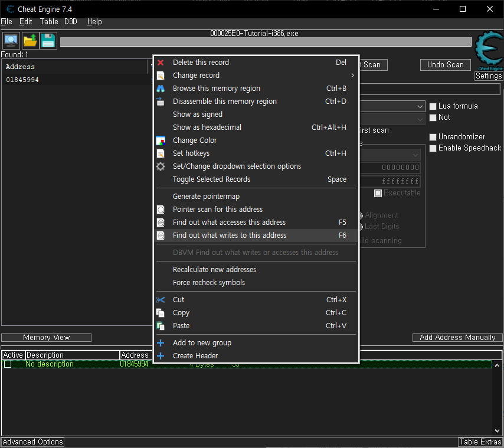Click the scissors Cut icon

[161, 300]
